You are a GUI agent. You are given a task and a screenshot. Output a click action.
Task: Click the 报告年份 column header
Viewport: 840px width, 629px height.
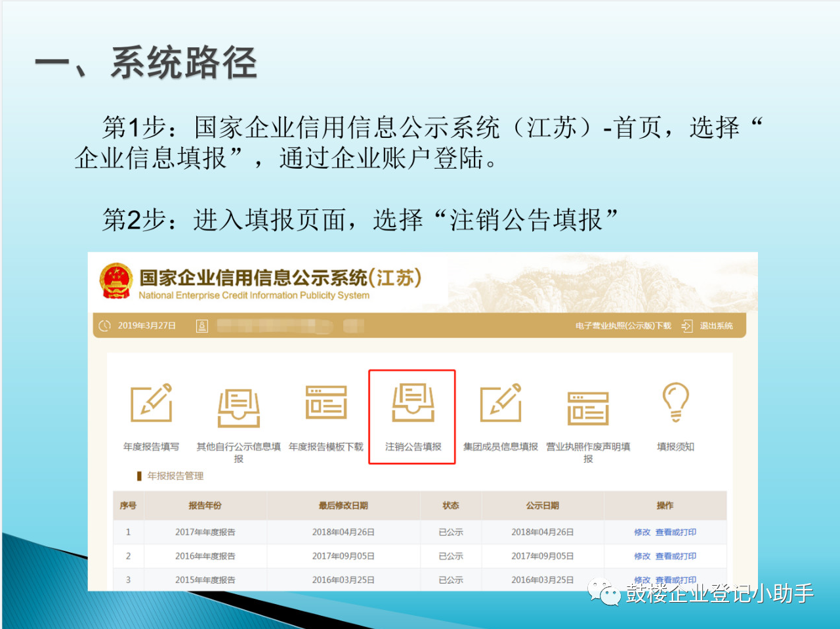[x=205, y=506]
